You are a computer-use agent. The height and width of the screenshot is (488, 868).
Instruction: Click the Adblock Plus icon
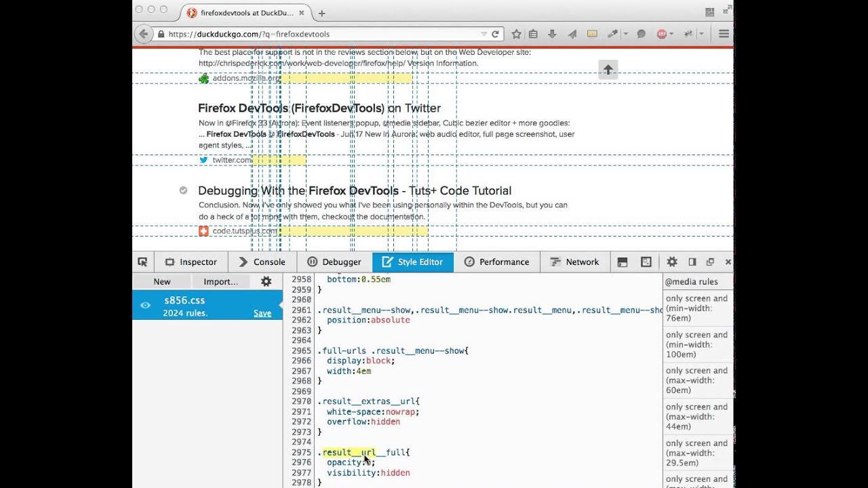(661, 34)
